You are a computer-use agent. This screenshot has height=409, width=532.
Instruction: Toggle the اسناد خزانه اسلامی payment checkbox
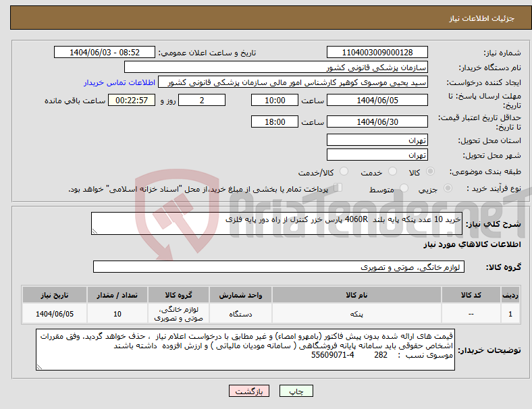pyautogui.click(x=338, y=188)
